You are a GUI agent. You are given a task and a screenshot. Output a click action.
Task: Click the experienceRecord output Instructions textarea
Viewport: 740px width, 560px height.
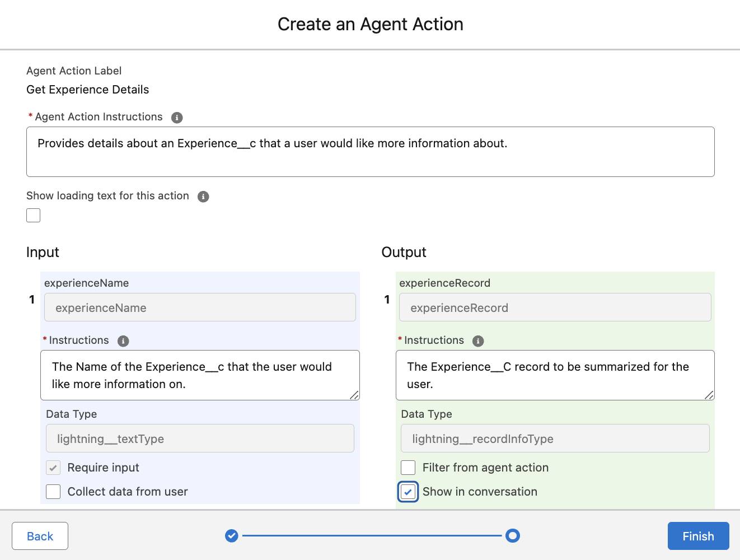coord(555,375)
